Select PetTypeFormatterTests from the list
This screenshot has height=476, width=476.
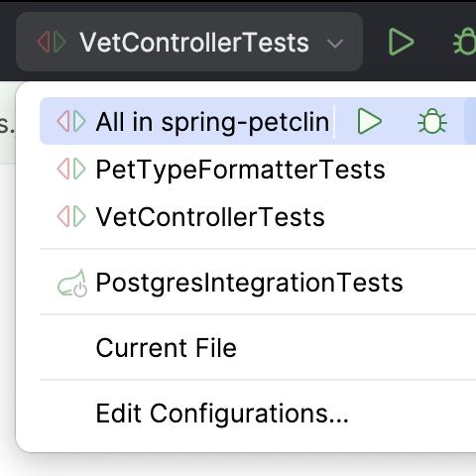[x=240, y=170]
